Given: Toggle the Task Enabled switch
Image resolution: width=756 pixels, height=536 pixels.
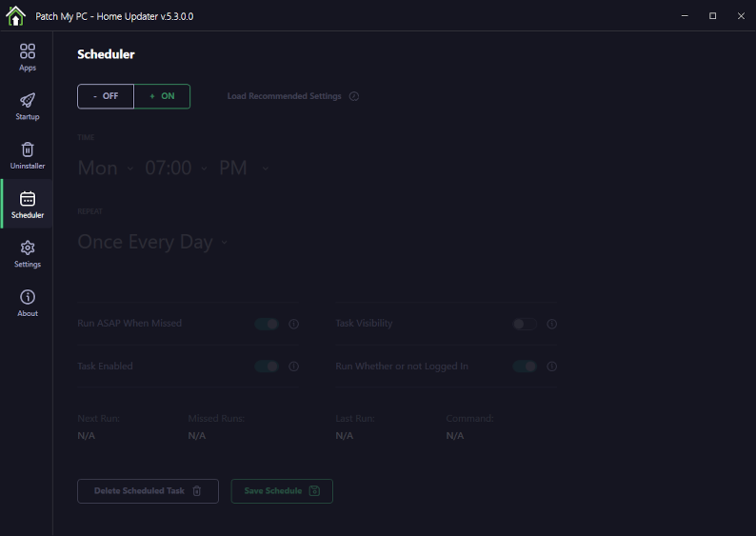Looking at the screenshot, I should [x=267, y=367].
